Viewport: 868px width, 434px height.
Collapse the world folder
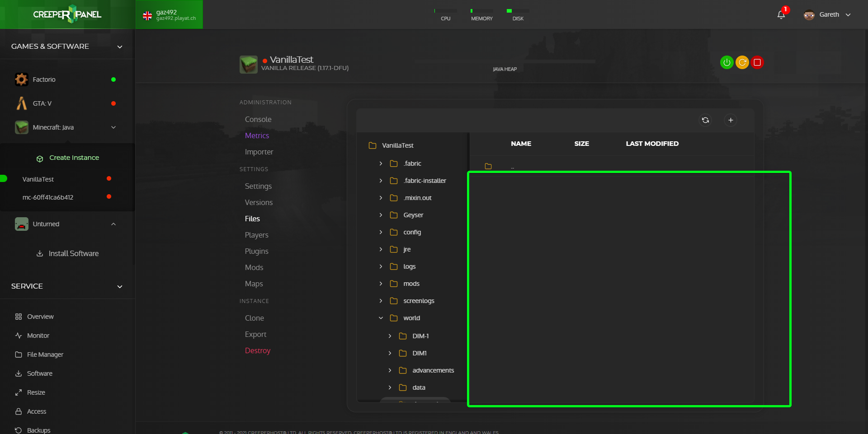[x=381, y=318]
